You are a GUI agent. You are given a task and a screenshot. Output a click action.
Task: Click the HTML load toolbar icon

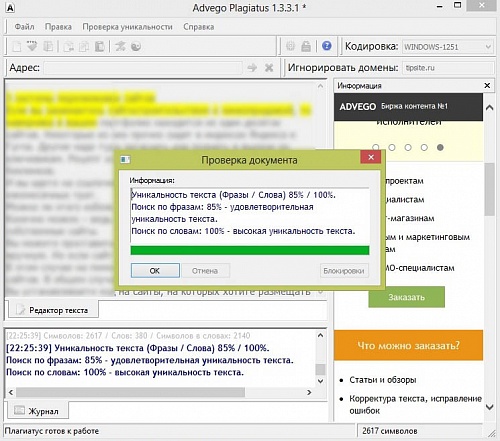[x=32, y=46]
